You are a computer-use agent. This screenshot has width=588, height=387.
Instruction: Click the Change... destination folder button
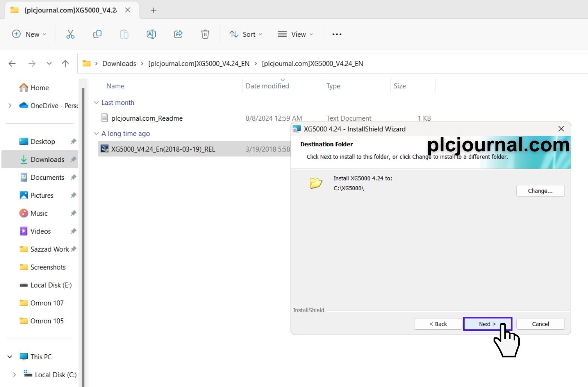click(x=540, y=191)
